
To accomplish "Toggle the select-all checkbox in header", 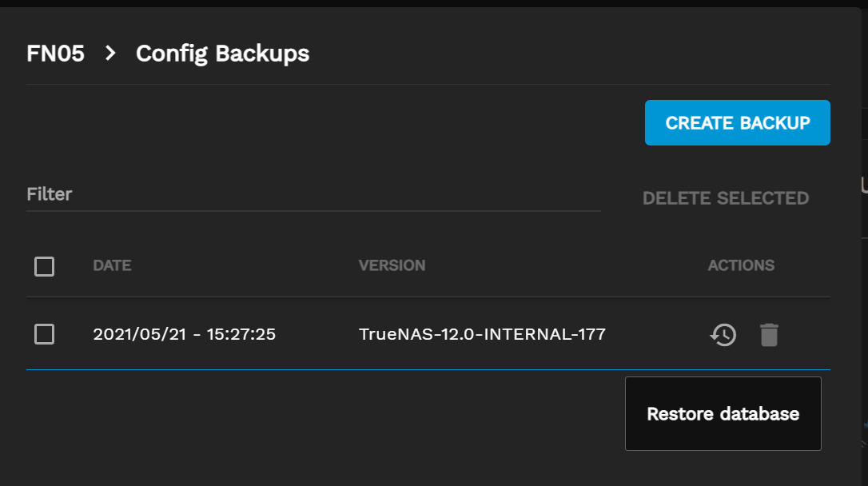I will click(x=45, y=266).
